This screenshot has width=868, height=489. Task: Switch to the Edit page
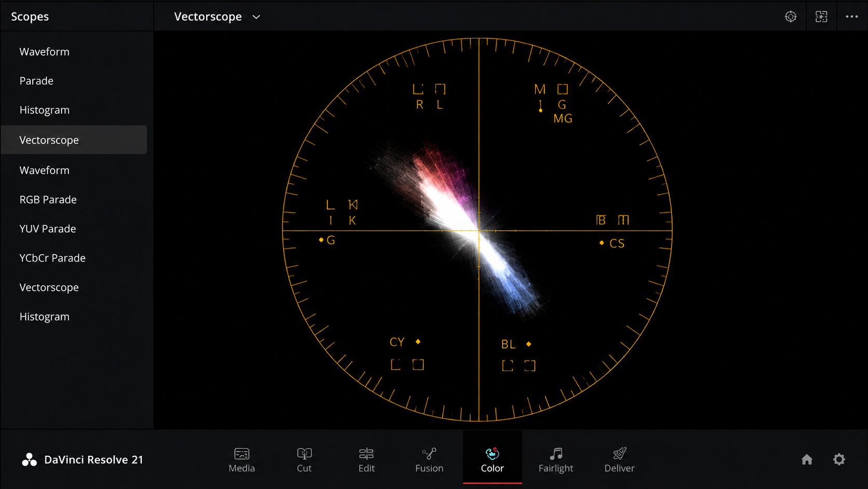[367, 460]
